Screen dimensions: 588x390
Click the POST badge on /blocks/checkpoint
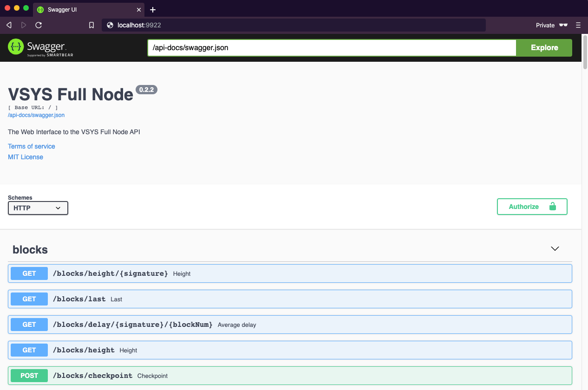click(29, 375)
